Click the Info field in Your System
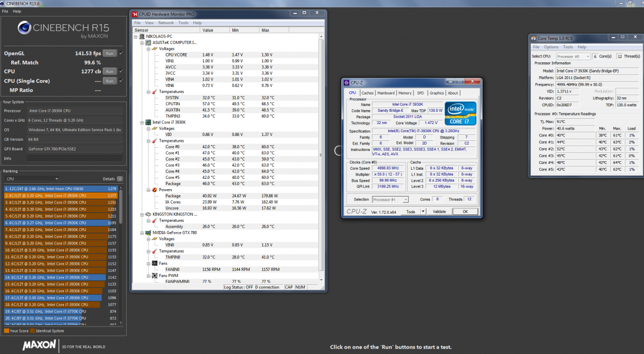The width and height of the screenshot is (644, 354). tap(75, 158)
